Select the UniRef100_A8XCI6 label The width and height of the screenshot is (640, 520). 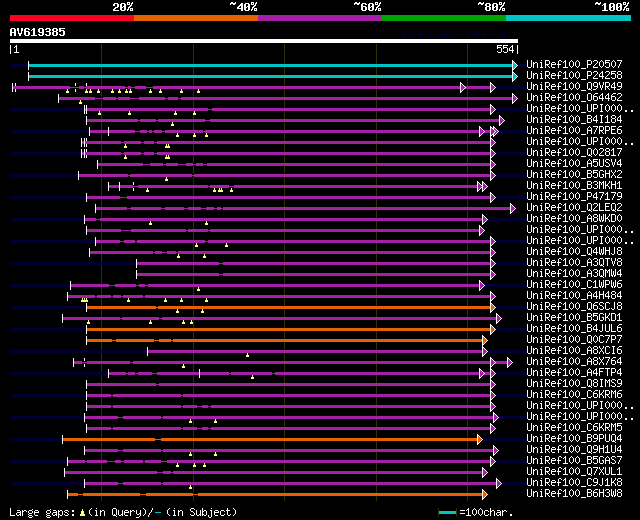coord(574,351)
